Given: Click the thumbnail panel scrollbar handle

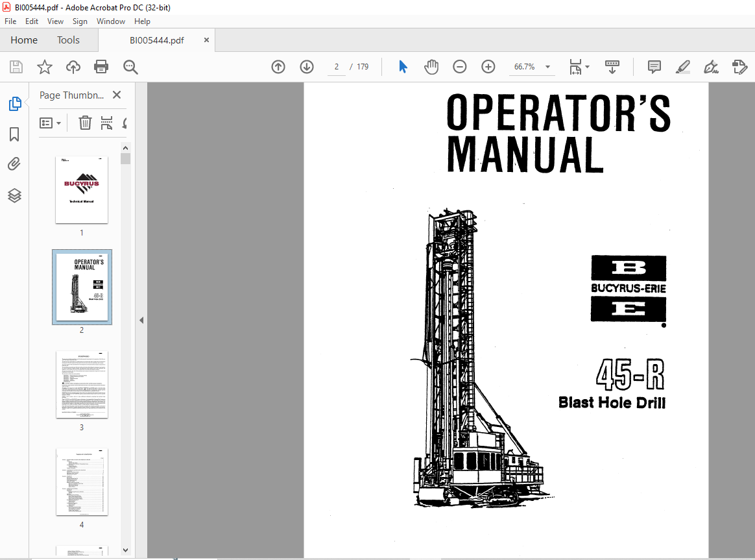Looking at the screenshot, I should coord(126,159).
